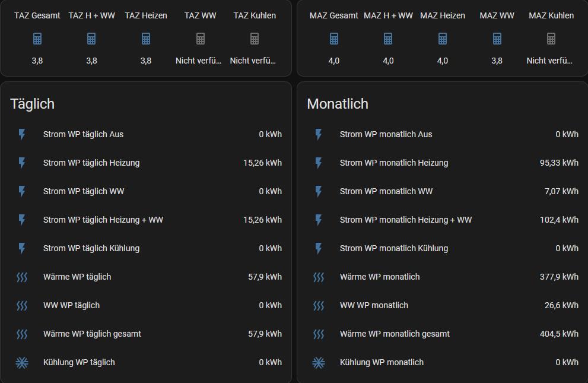This screenshot has width=588, height=383.
Task: Open Strom WP täglich Heizung + WW details
Action: (103, 220)
